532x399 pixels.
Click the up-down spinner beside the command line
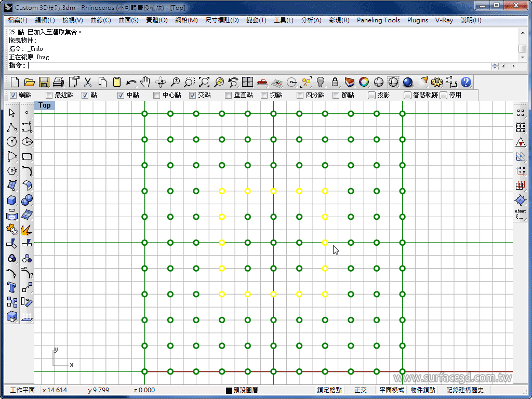495,66
